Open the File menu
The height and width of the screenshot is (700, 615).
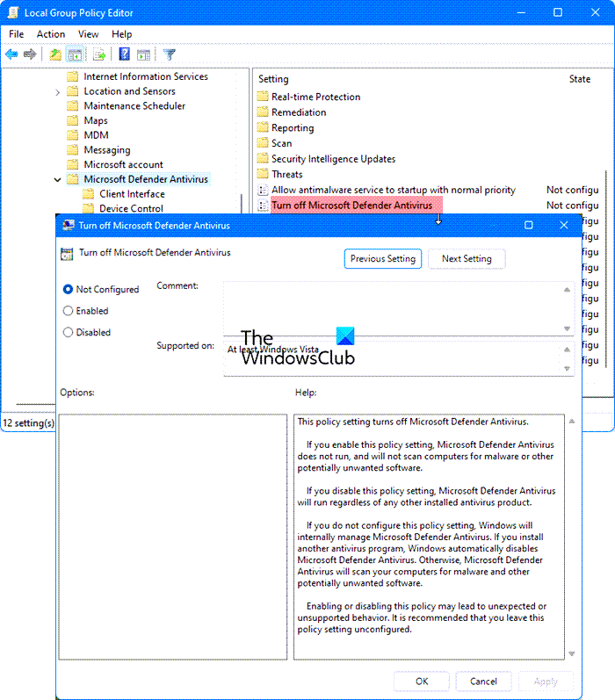coord(16,34)
